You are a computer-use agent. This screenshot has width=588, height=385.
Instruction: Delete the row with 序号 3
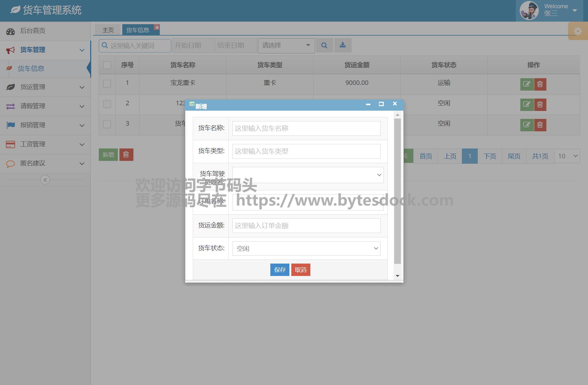(x=540, y=125)
